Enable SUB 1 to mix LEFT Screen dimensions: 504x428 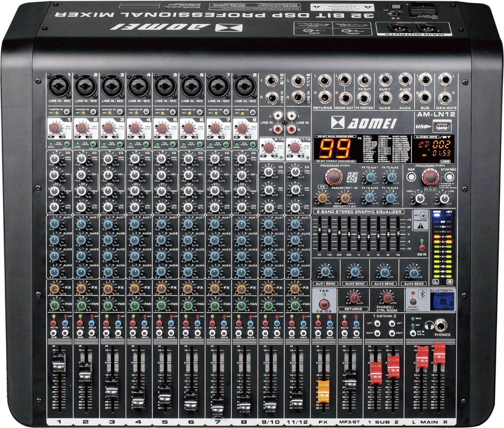(377, 323)
